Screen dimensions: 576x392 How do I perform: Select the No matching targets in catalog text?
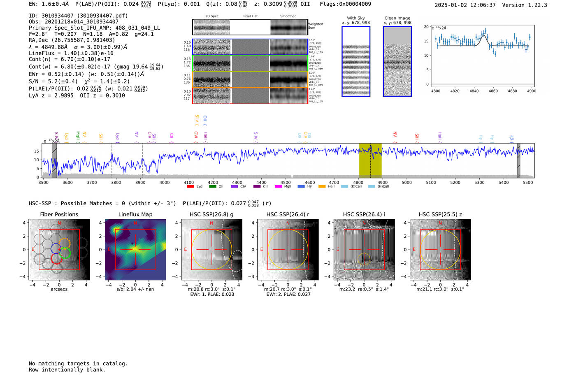click(78, 364)
